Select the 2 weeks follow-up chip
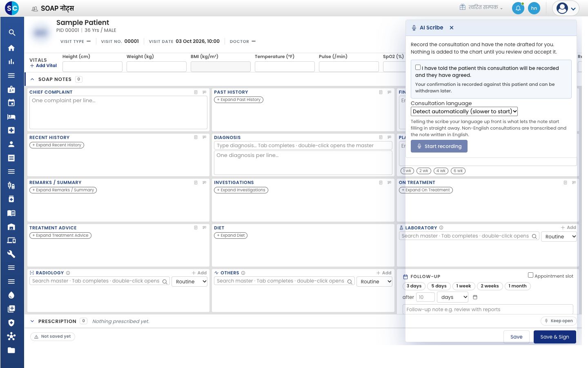The height and width of the screenshot is (368, 588). (490, 286)
